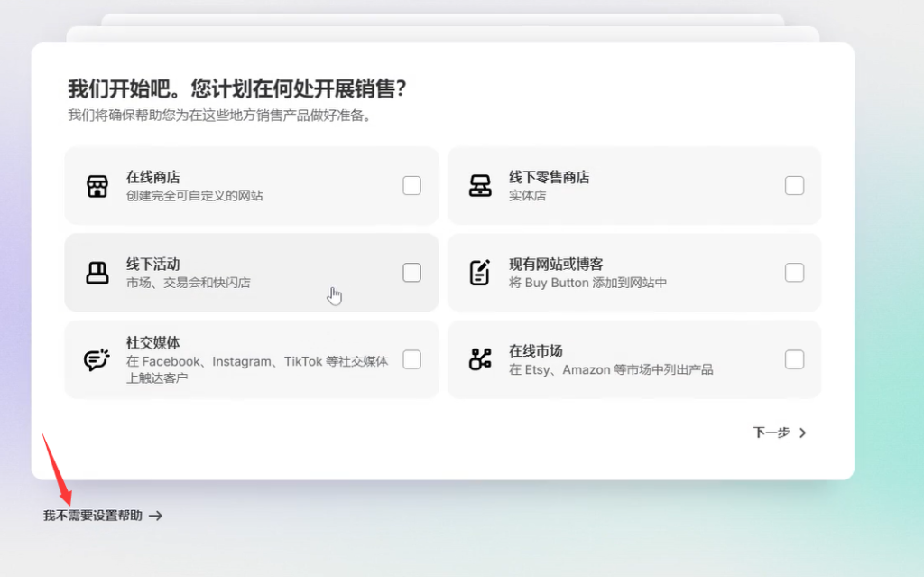Viewport: 924px width, 577px height.
Task: Click the chevron arrow next to 下一步
Action: point(803,433)
